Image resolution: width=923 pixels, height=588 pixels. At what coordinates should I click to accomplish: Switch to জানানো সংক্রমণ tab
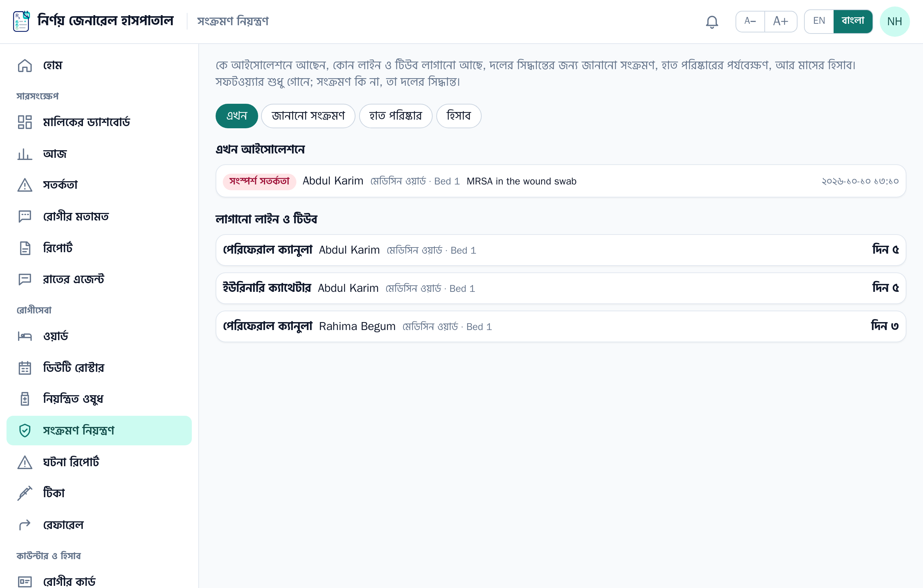point(308,116)
